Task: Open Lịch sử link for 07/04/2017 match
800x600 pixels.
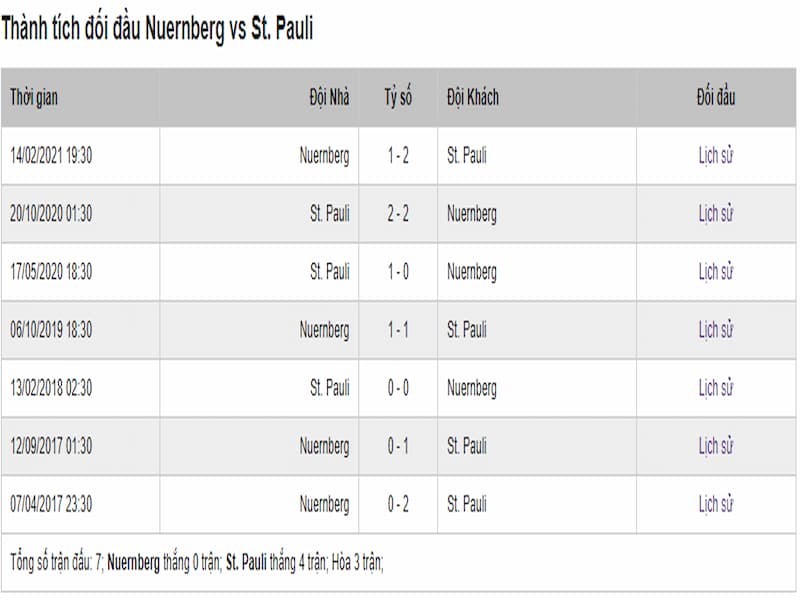Action: coord(716,505)
